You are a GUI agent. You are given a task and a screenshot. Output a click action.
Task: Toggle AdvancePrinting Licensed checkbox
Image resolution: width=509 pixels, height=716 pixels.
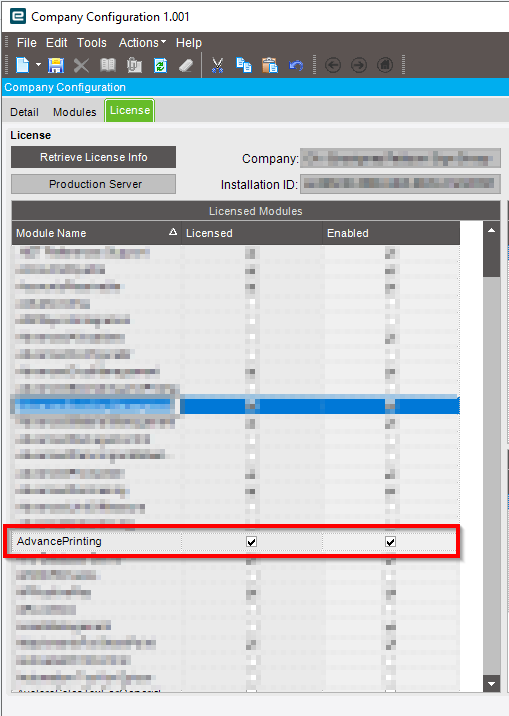(251, 542)
